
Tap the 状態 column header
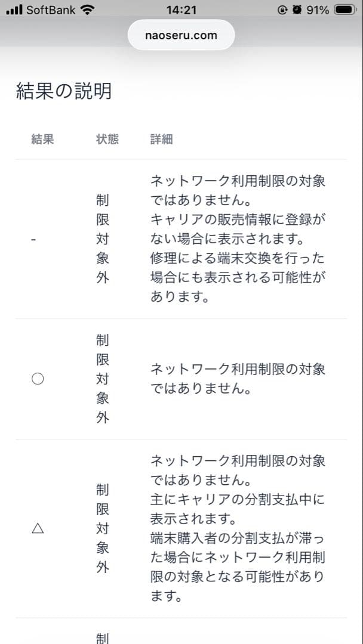(107, 138)
